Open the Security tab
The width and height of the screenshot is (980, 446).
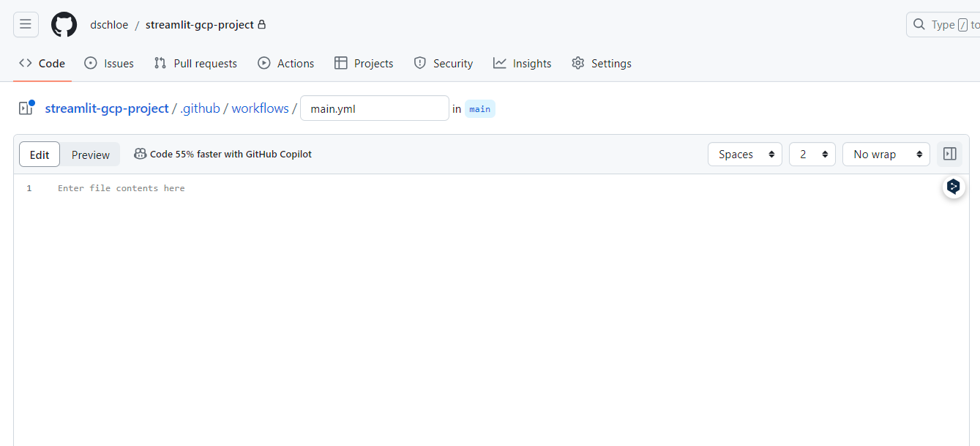click(x=444, y=63)
